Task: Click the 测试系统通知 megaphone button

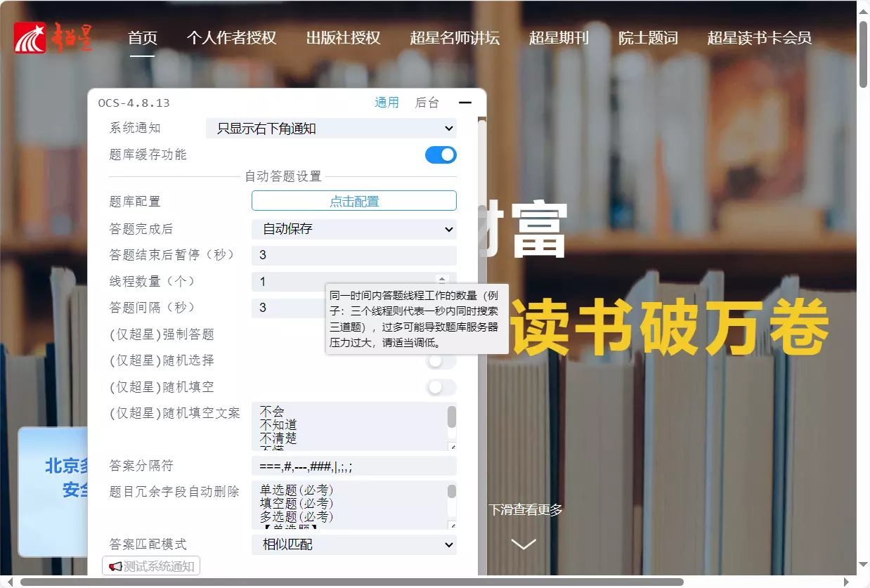Action: [x=151, y=566]
